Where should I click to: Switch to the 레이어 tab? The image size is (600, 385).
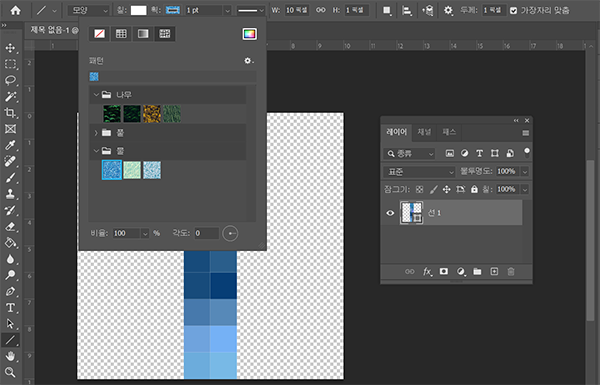coord(396,132)
